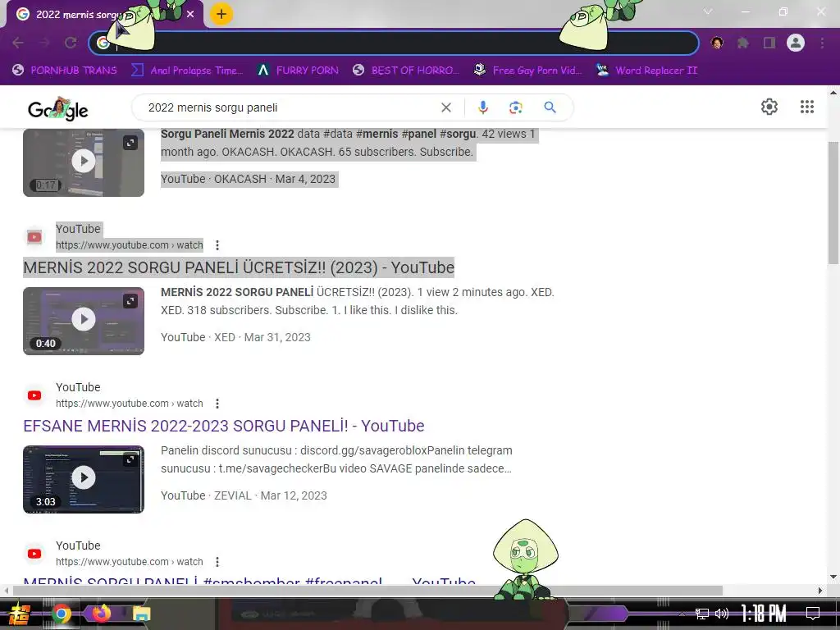
Task: Click the 'YouTube · ZEVIAL · Mar 12, 2023' text
Action: [x=244, y=495]
